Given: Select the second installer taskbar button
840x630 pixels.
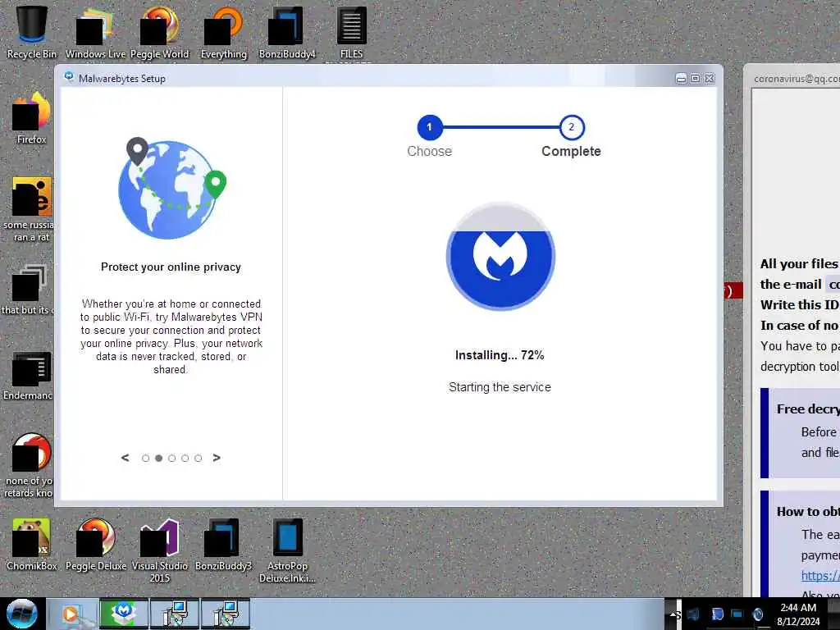Looking at the screenshot, I should (x=226, y=614).
